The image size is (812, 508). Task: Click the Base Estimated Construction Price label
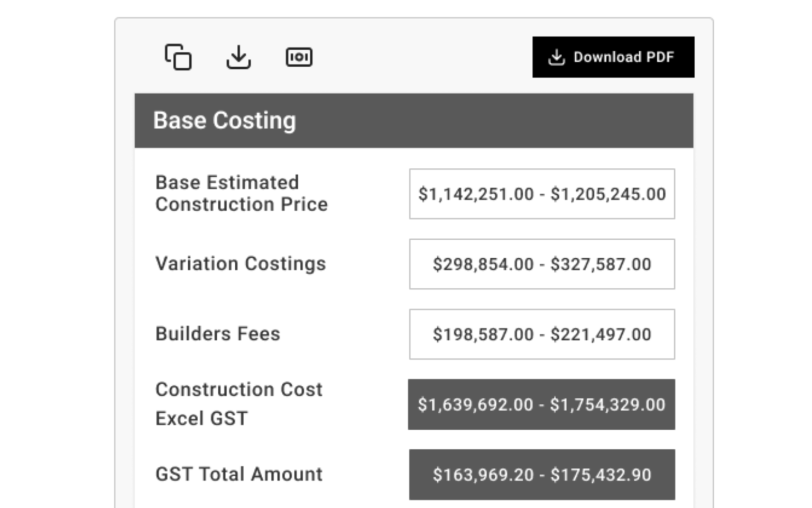[241, 193]
